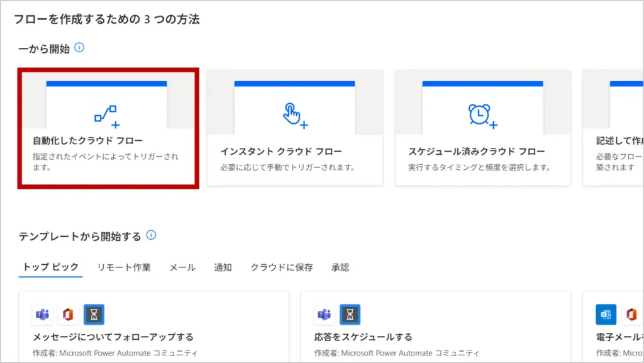Select the 通知 tab

pos(223,267)
